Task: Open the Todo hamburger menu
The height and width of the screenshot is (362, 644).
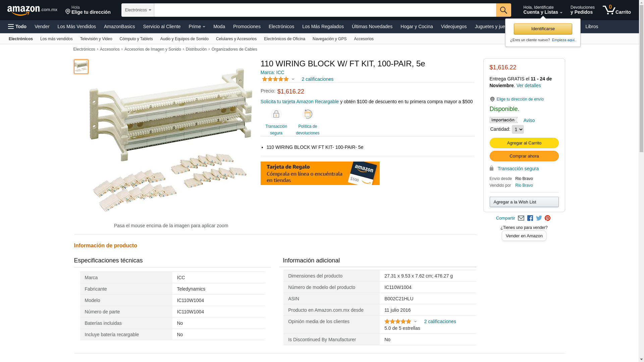Action: point(17,26)
